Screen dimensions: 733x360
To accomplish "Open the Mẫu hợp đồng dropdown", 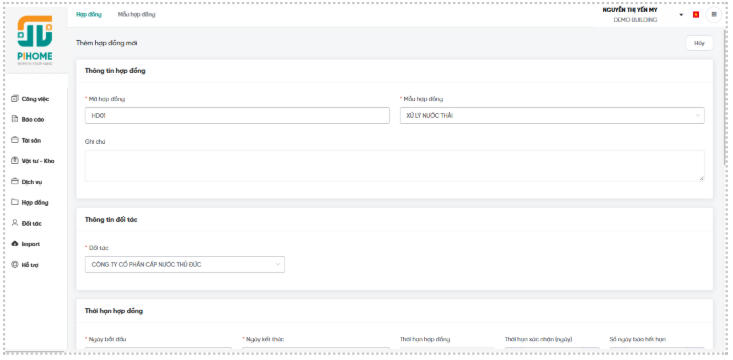I will [x=552, y=115].
